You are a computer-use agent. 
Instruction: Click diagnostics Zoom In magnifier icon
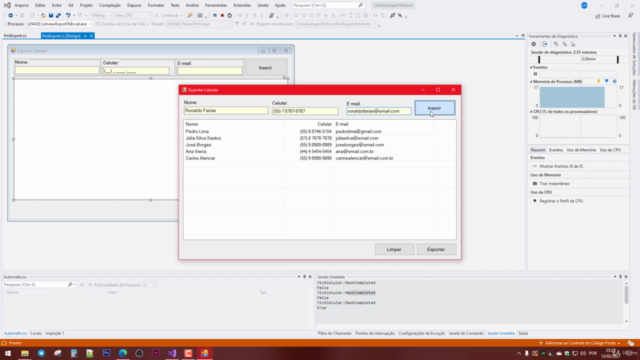[x=556, y=44]
